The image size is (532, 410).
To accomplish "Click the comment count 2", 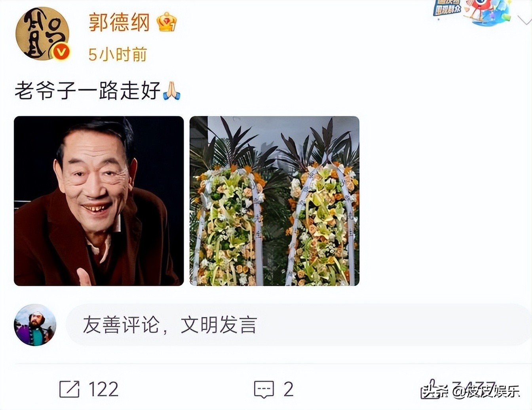I will tap(289, 389).
